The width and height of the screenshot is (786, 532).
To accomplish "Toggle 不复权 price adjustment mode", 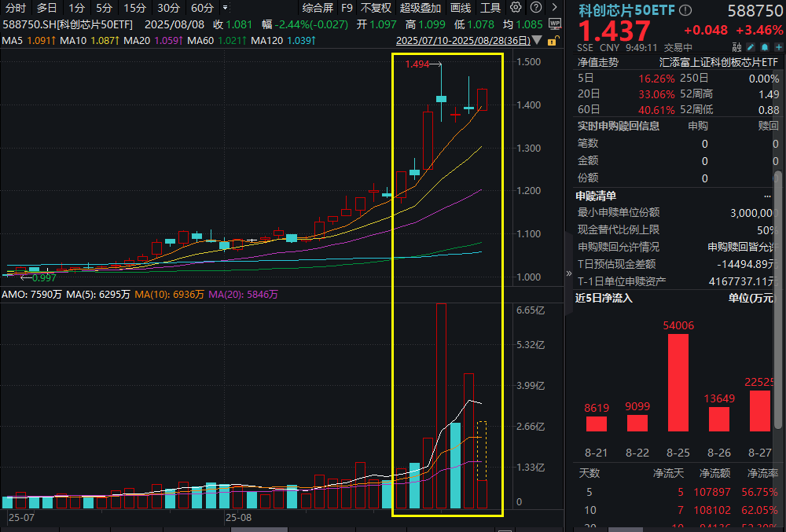I will point(375,8).
